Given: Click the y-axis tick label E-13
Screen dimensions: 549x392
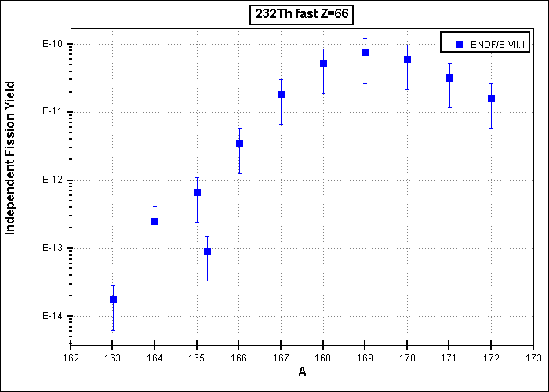Looking at the screenshot, I should pos(53,248).
